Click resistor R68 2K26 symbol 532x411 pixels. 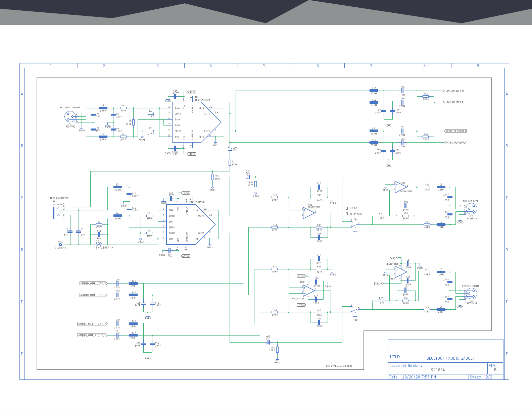426,97
